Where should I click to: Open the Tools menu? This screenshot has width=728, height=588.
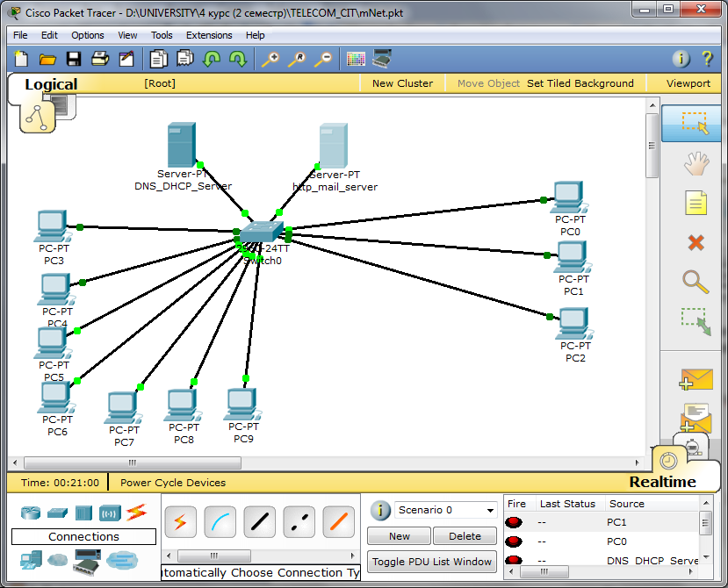point(162,35)
